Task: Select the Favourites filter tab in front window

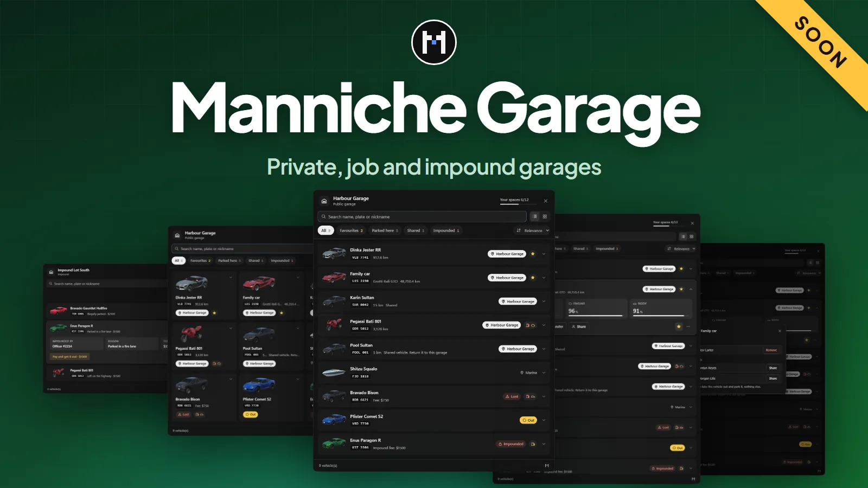Action: pyautogui.click(x=351, y=230)
